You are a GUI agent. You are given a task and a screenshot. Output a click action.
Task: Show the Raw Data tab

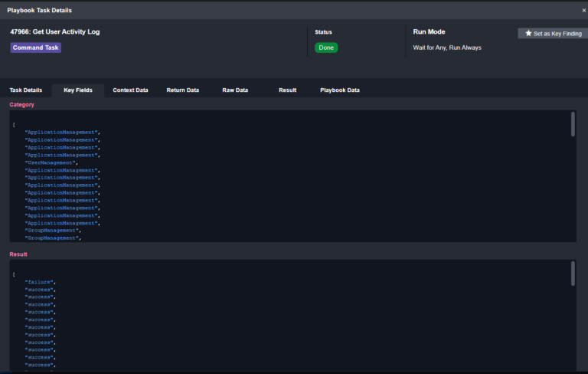(235, 90)
